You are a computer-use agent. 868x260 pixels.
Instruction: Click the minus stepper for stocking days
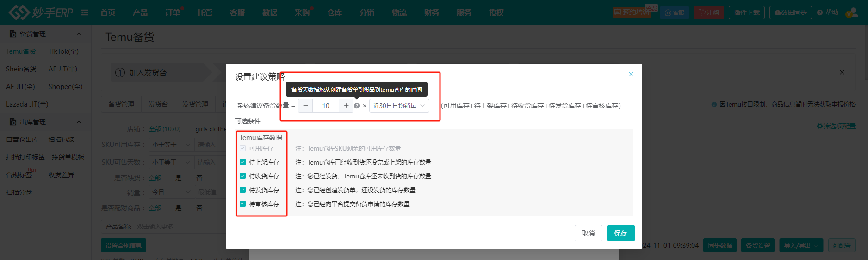pos(305,106)
